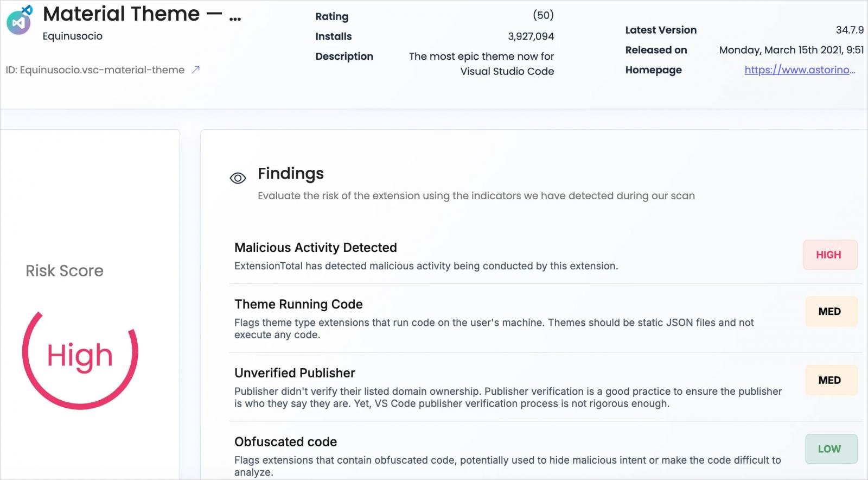This screenshot has height=480, width=868.
Task: Click the Description label
Action: [344, 56]
